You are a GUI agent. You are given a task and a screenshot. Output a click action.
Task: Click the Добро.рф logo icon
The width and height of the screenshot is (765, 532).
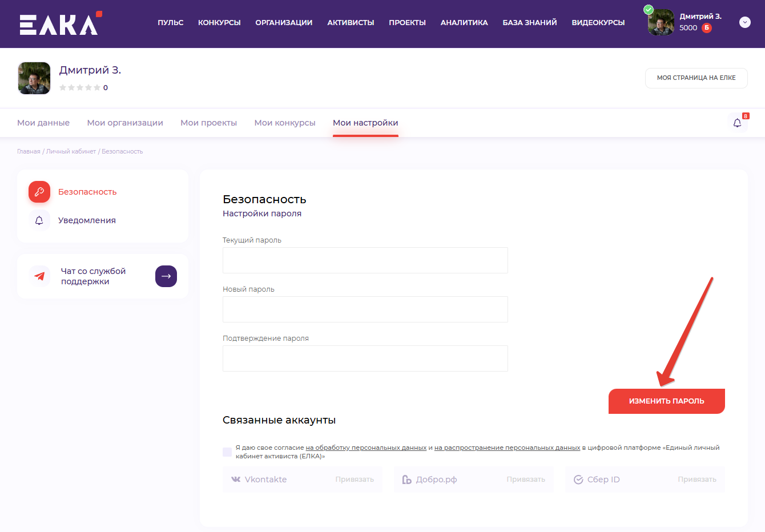pyautogui.click(x=406, y=479)
